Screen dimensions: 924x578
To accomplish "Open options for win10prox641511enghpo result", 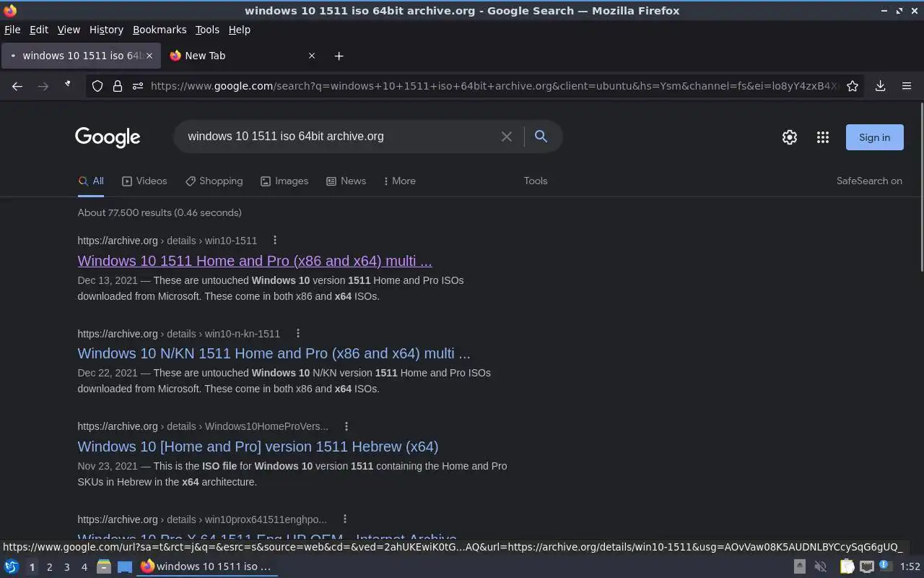I will click(344, 519).
